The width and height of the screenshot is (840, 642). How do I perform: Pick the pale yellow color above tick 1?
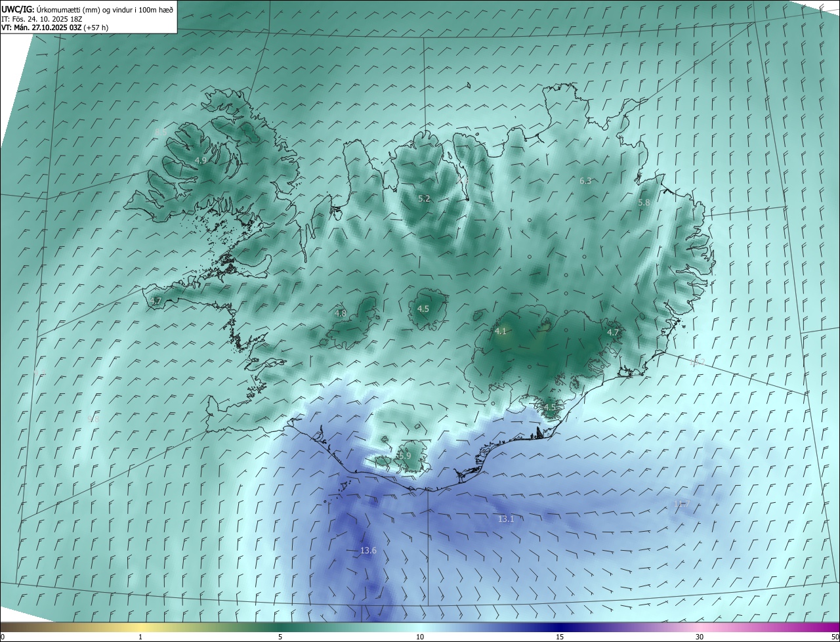[140, 627]
